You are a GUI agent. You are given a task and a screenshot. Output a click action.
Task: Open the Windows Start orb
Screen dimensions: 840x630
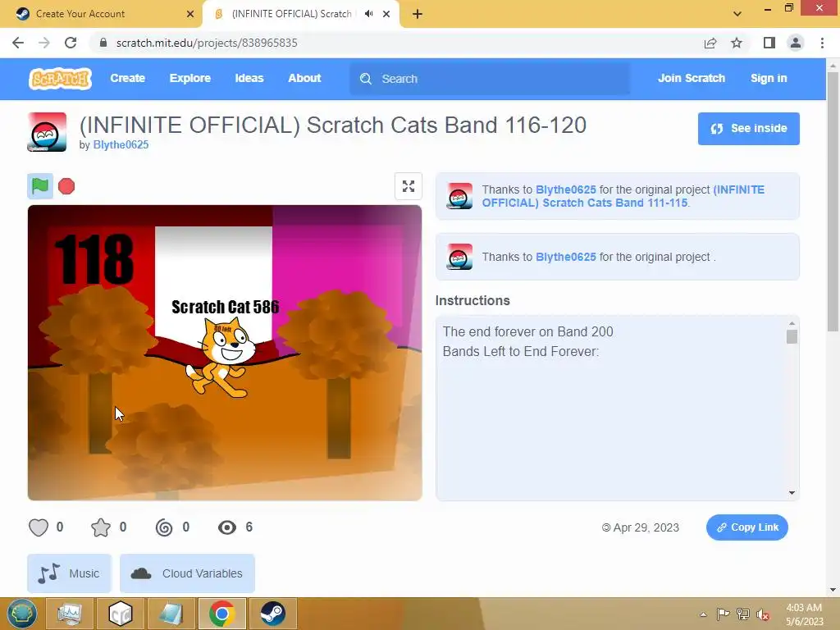pyautogui.click(x=22, y=614)
